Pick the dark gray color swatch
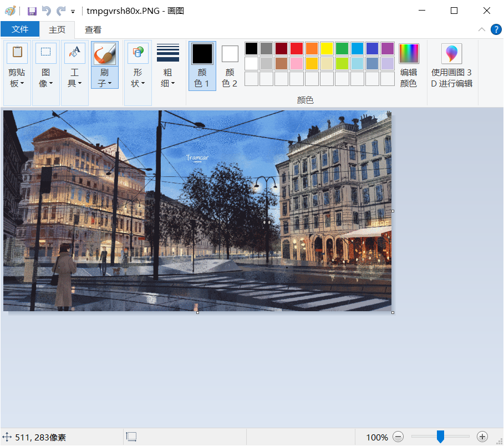This screenshot has height=446, width=504. click(267, 49)
